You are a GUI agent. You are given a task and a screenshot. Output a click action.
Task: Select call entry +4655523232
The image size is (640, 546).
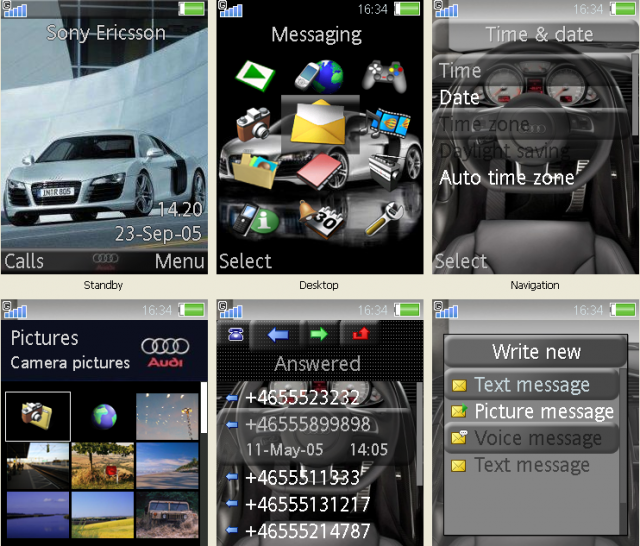[318, 397]
